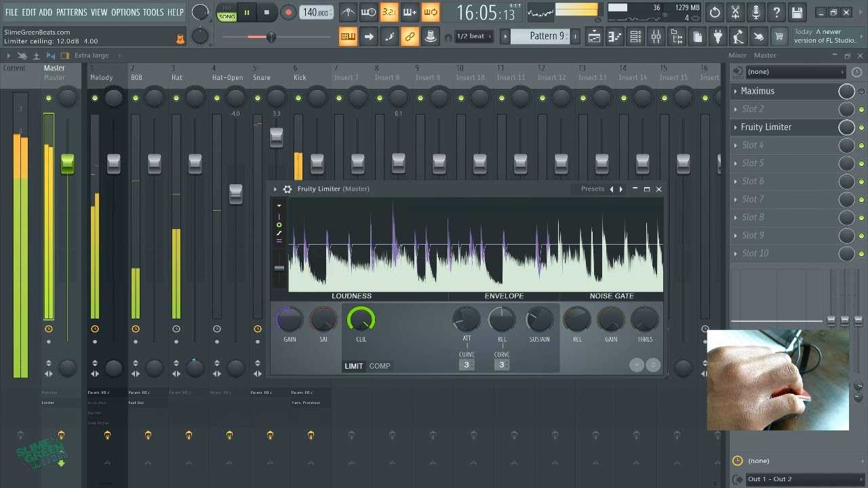This screenshot has height=488, width=868.
Task: Toggle wait for input before recording
Action: (368, 12)
